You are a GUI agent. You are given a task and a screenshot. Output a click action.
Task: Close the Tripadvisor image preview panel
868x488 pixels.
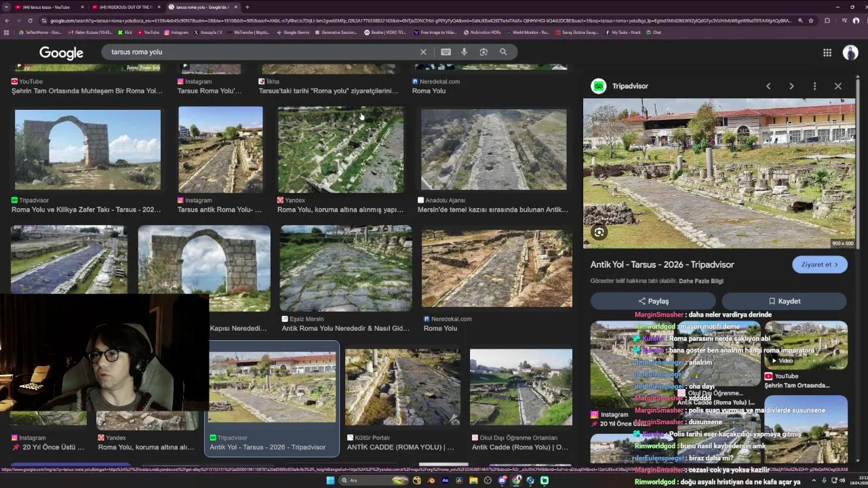coord(838,86)
